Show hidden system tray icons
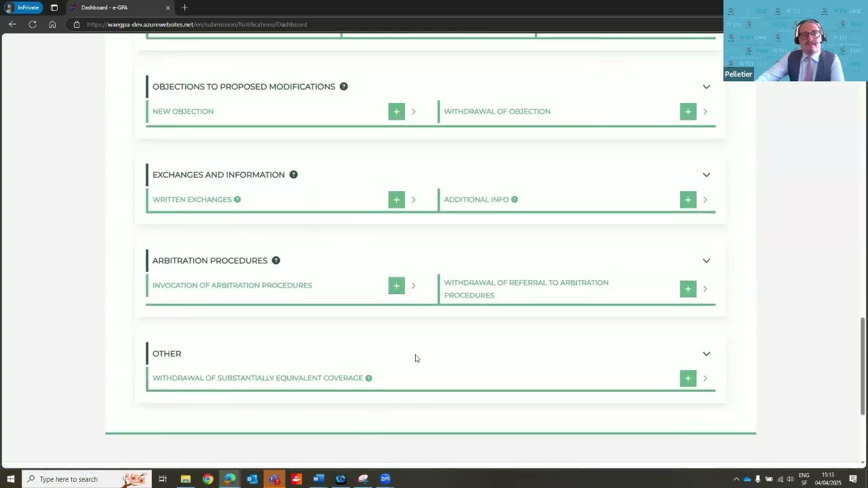Screen dimensions: 868x488 click(x=736, y=479)
